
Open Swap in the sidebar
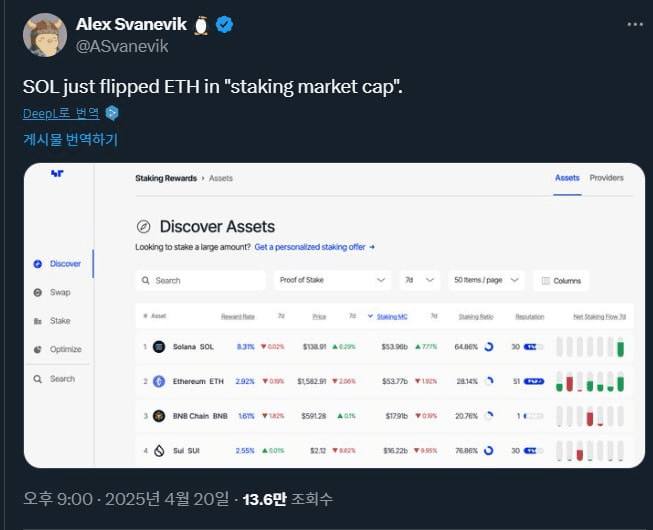click(x=60, y=292)
